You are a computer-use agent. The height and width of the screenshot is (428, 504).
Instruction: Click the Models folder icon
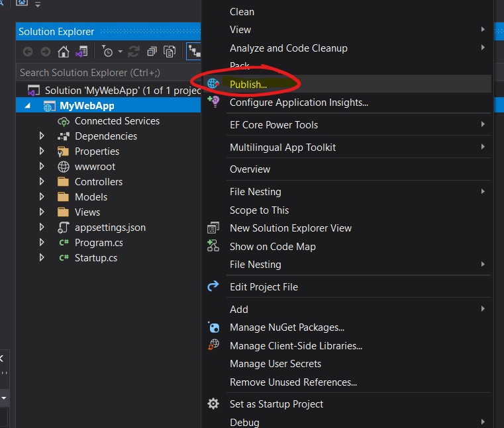pos(63,197)
